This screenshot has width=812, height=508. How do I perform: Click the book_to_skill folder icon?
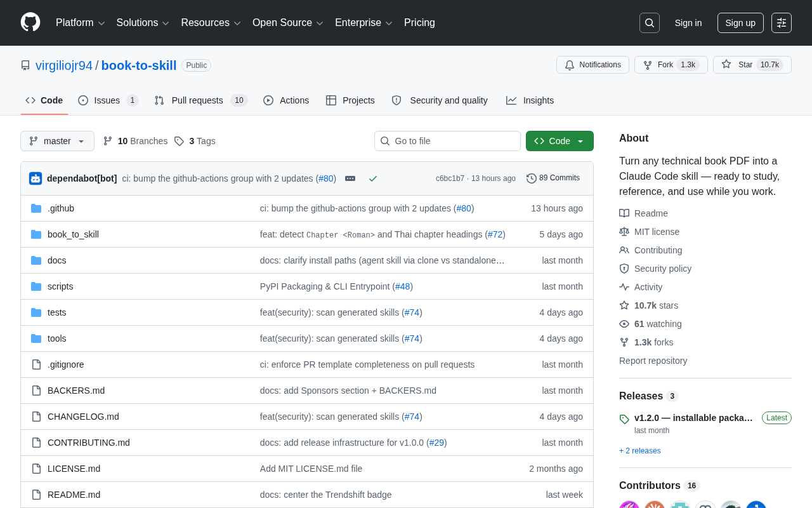point(36,234)
